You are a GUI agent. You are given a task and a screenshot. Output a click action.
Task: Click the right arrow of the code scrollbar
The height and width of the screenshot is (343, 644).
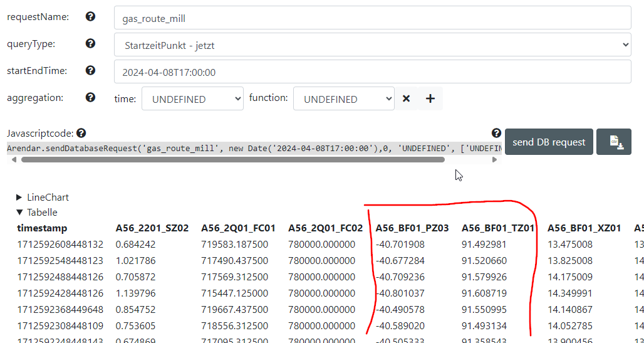tap(494, 159)
